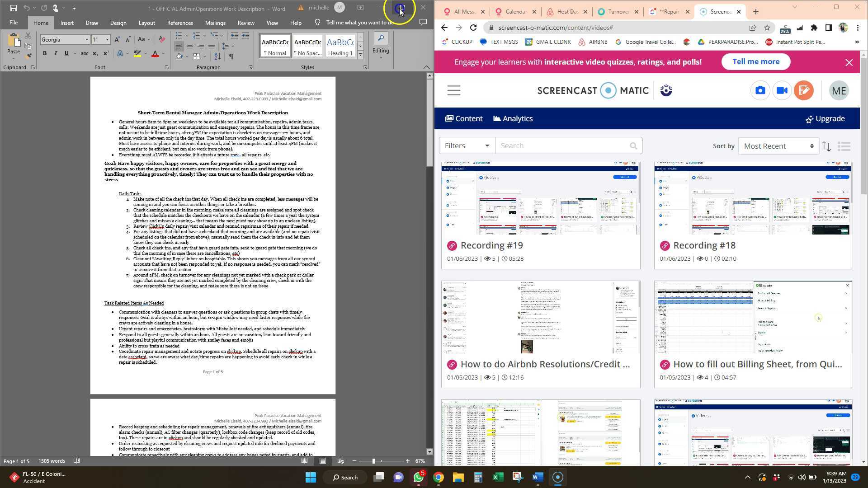The height and width of the screenshot is (488, 868).
Task: Switch to Web Layout view in status bar
Action: point(340,461)
